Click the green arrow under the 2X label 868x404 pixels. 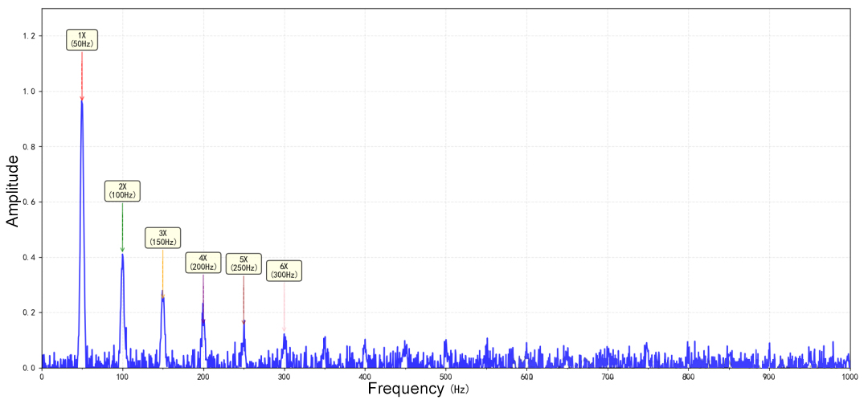click(122, 229)
